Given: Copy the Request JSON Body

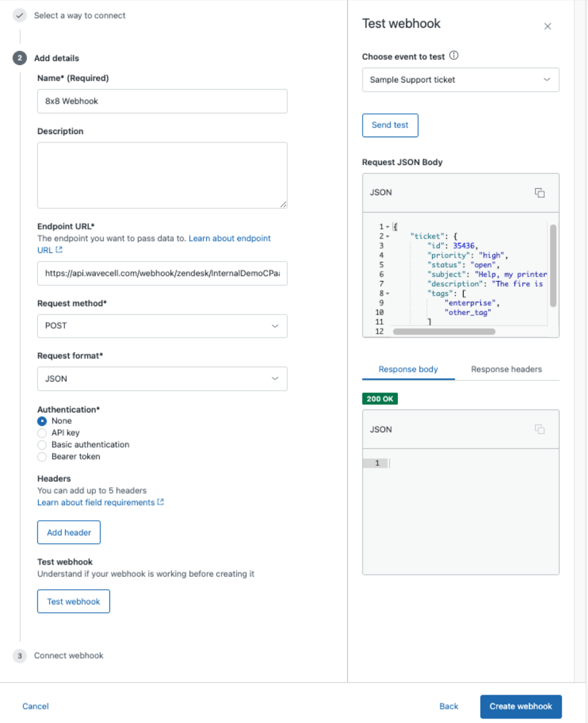Looking at the screenshot, I should click(540, 193).
